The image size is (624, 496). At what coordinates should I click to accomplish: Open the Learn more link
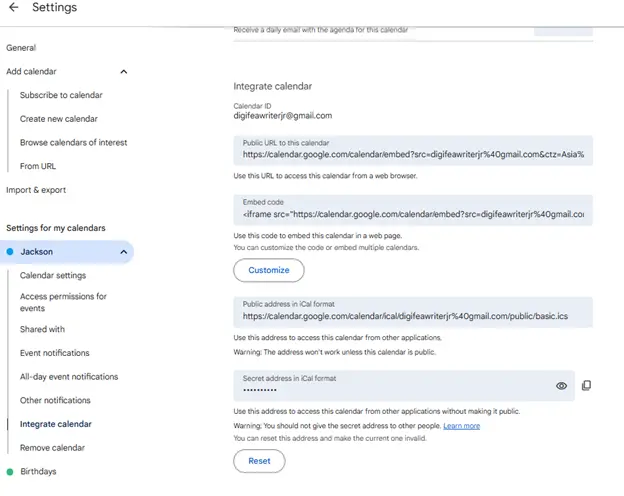click(x=462, y=426)
